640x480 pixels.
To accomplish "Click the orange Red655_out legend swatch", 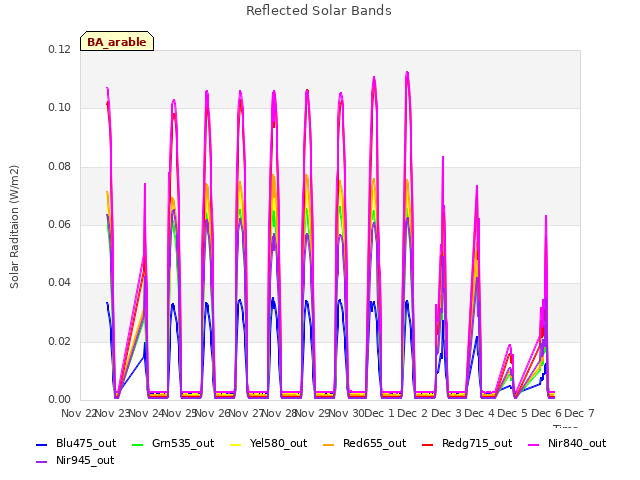I will (329, 444).
